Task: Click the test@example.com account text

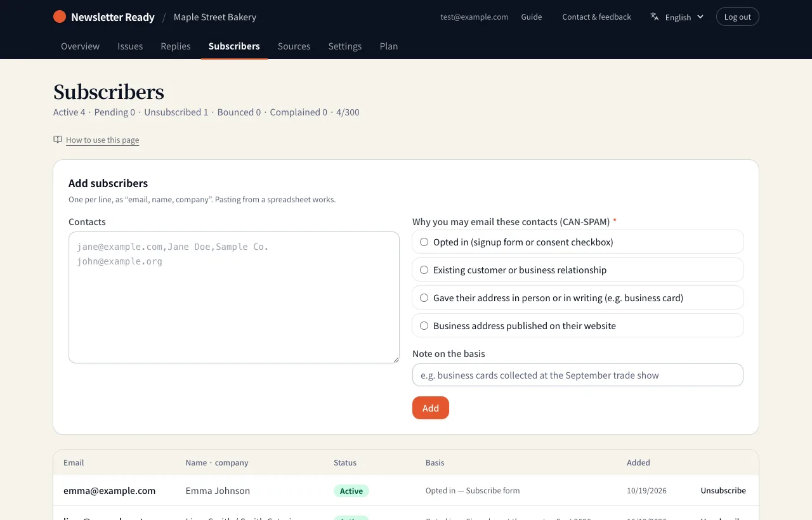Action: (x=475, y=17)
